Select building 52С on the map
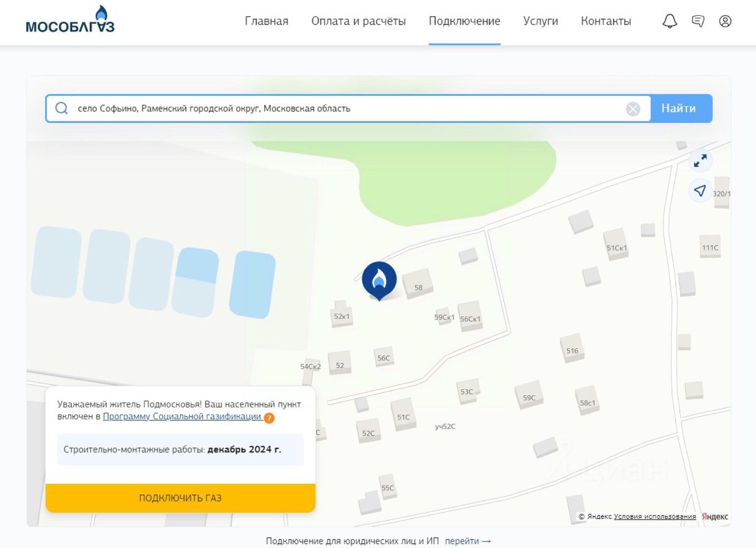 coord(369,431)
